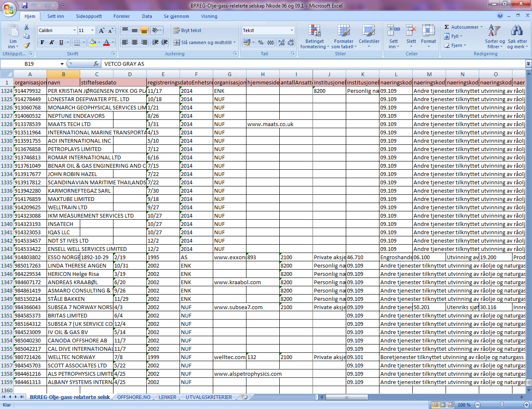
Task: Open the Data ribbon tab
Action: pos(147,16)
